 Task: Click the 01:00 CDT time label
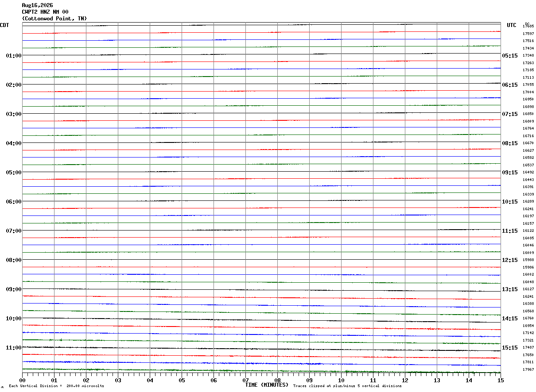14,55
